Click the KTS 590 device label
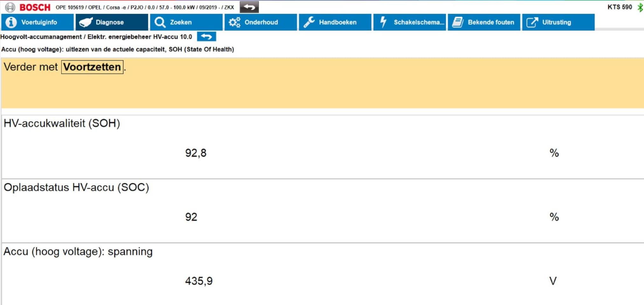 (620, 7)
